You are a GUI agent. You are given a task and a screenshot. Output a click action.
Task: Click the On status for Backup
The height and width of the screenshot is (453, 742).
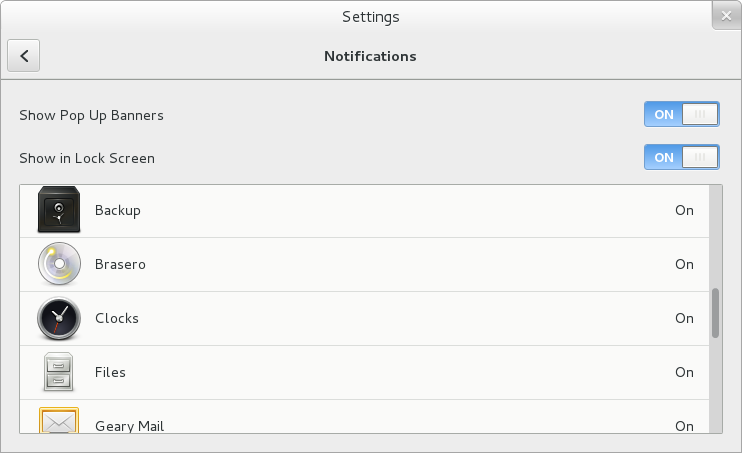click(x=684, y=211)
